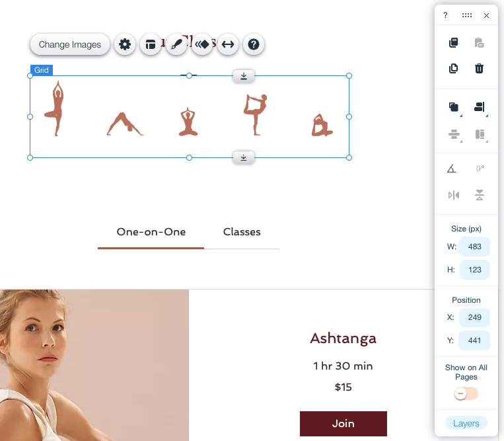504x441 pixels.
Task: Click the Change Images button
Action: tap(70, 44)
